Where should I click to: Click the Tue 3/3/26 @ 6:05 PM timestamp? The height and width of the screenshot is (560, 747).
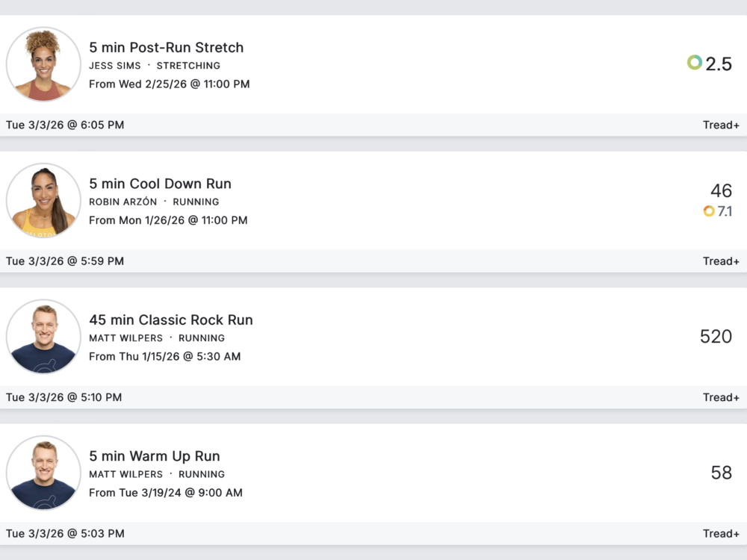[x=65, y=125]
